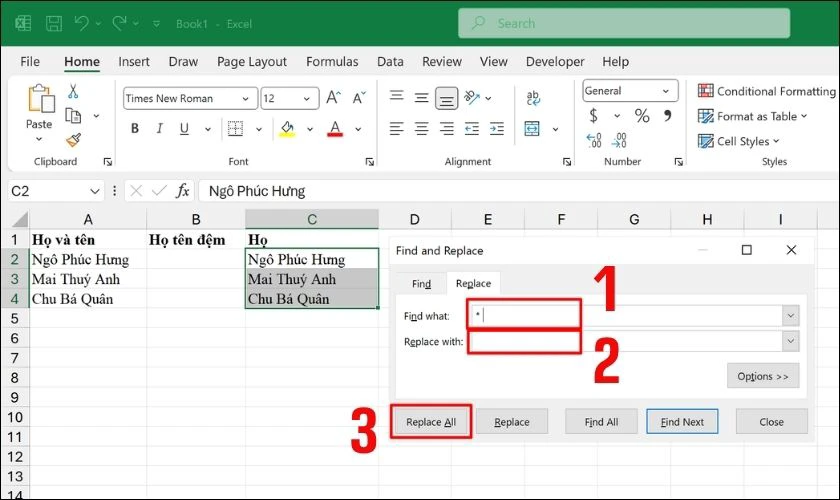The height and width of the screenshot is (500, 840).
Task: Decrease font size icon
Action: coord(359,98)
